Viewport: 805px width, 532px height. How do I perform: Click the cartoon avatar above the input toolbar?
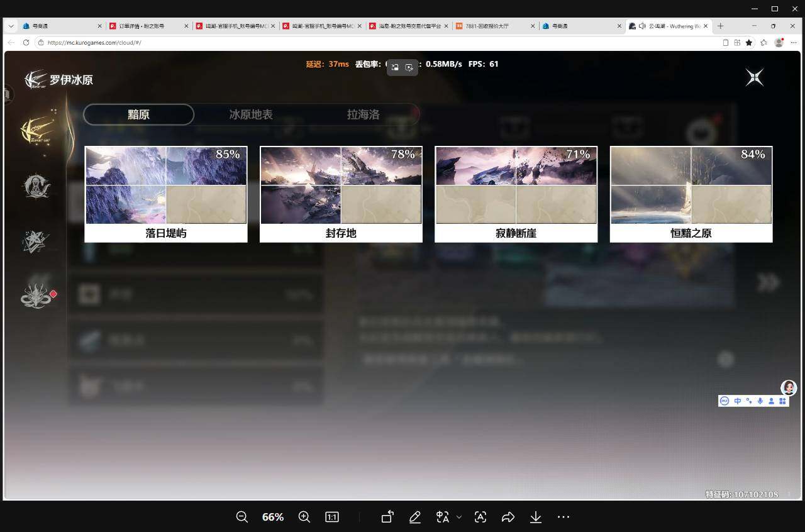point(789,387)
